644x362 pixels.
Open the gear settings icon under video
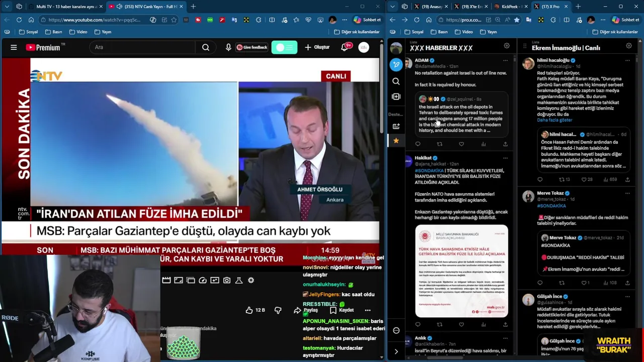tap(251, 280)
